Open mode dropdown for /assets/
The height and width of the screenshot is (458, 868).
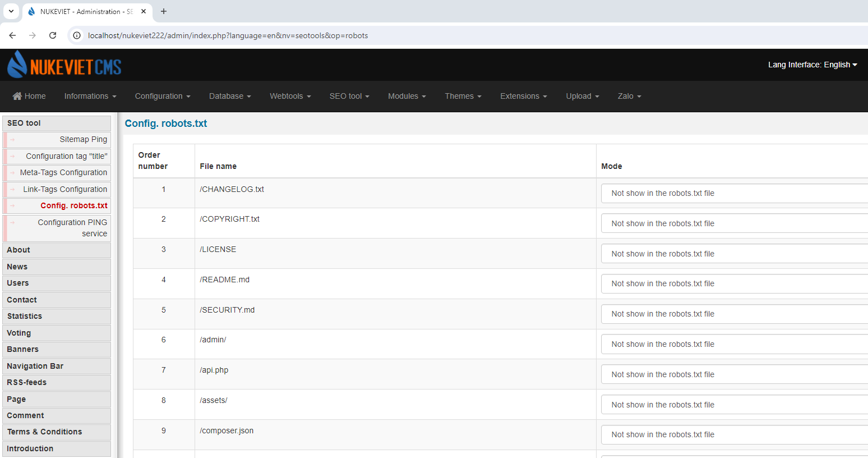pos(735,405)
